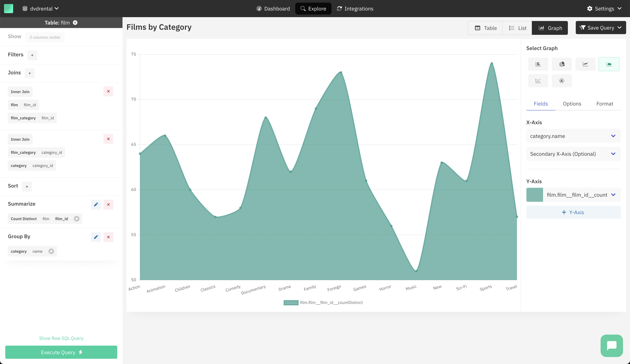Switch to the Fields tab
Image resolution: width=630 pixels, height=364 pixels.
coord(541,104)
